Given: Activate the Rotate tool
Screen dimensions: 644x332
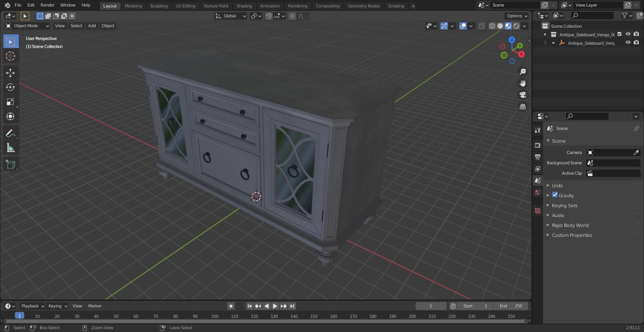Looking at the screenshot, I should pos(10,87).
